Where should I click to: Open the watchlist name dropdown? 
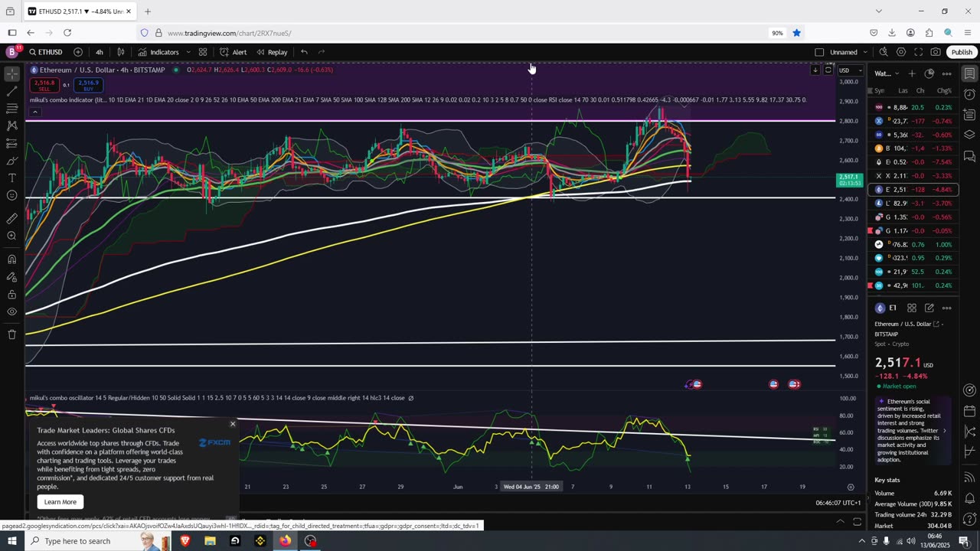tap(887, 73)
